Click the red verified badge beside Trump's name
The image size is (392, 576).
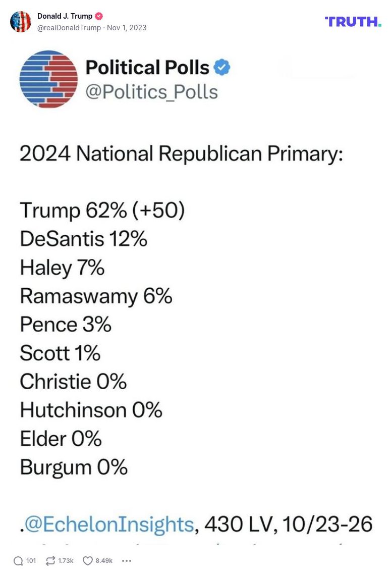[99, 16]
